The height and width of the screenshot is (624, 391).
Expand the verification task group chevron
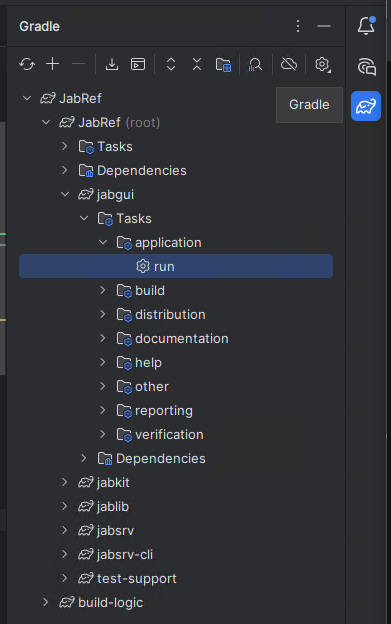tap(103, 434)
